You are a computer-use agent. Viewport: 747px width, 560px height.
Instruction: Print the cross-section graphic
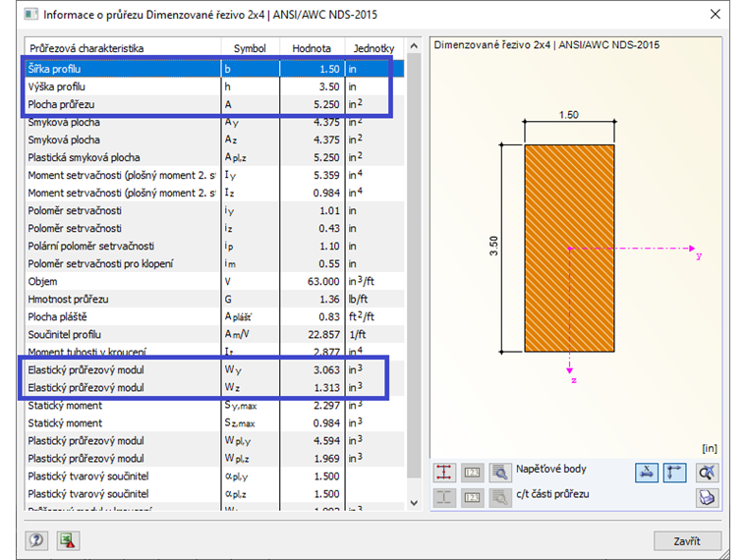coord(707,498)
